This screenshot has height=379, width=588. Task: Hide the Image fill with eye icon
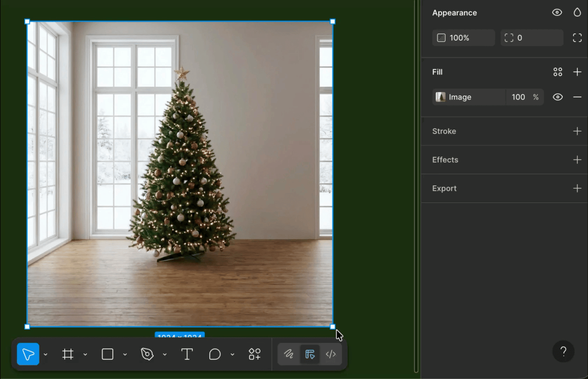click(x=558, y=97)
